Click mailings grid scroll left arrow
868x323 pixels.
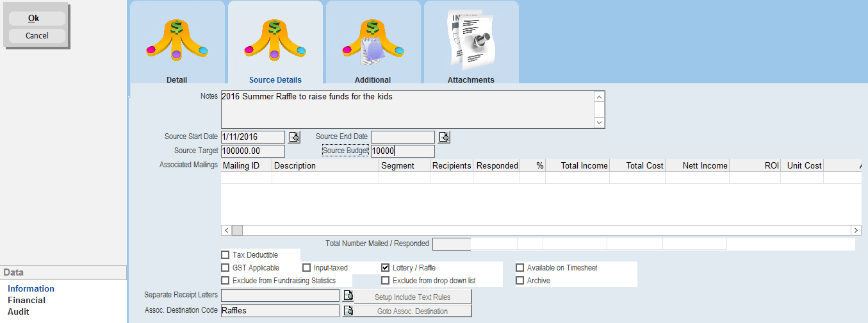click(x=226, y=230)
